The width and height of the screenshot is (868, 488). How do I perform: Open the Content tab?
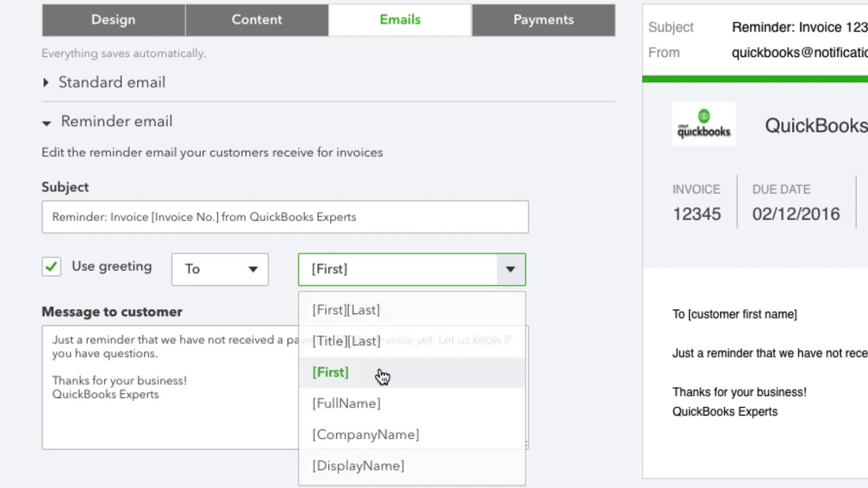256,20
